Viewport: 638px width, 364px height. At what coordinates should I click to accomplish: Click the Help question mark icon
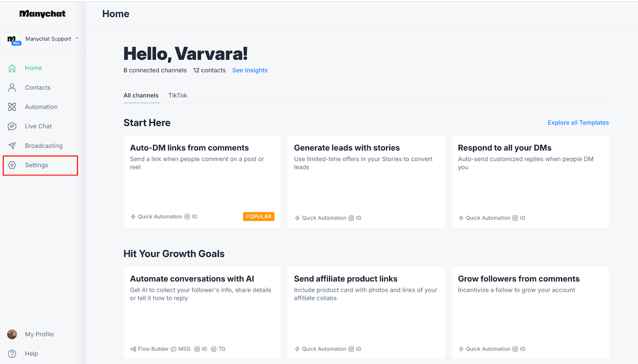[x=12, y=354]
